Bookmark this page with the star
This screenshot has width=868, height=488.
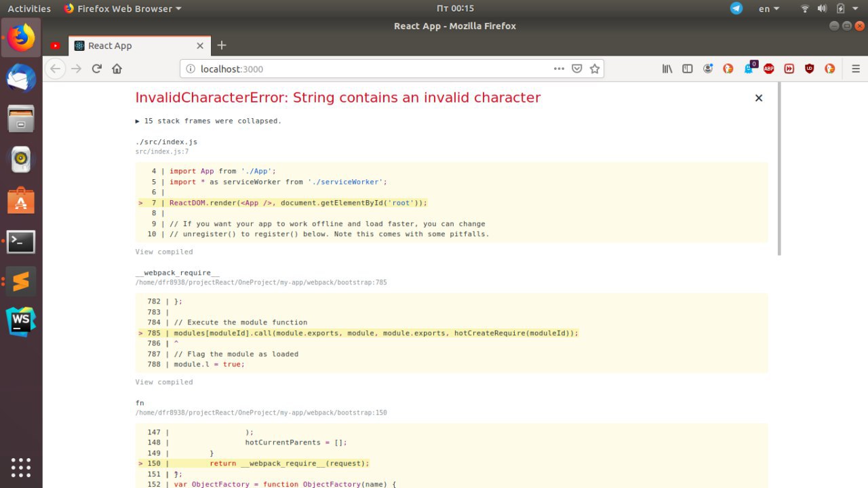coord(595,69)
